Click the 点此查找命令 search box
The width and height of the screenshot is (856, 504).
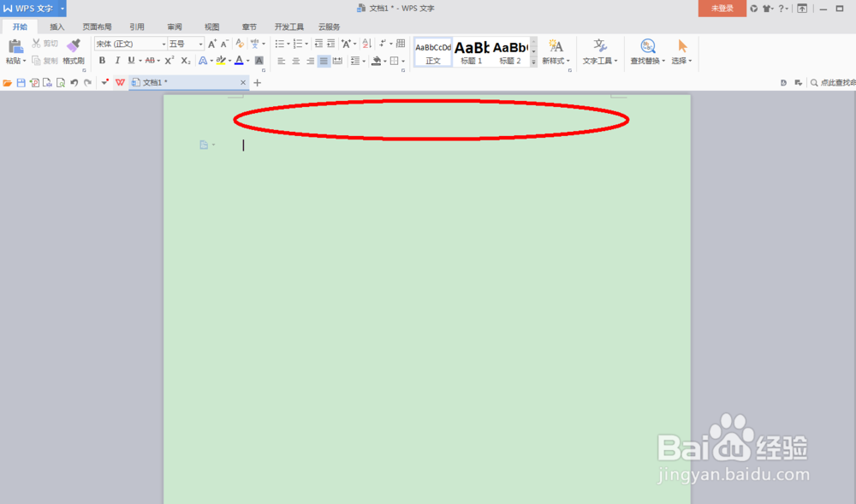[x=833, y=83]
